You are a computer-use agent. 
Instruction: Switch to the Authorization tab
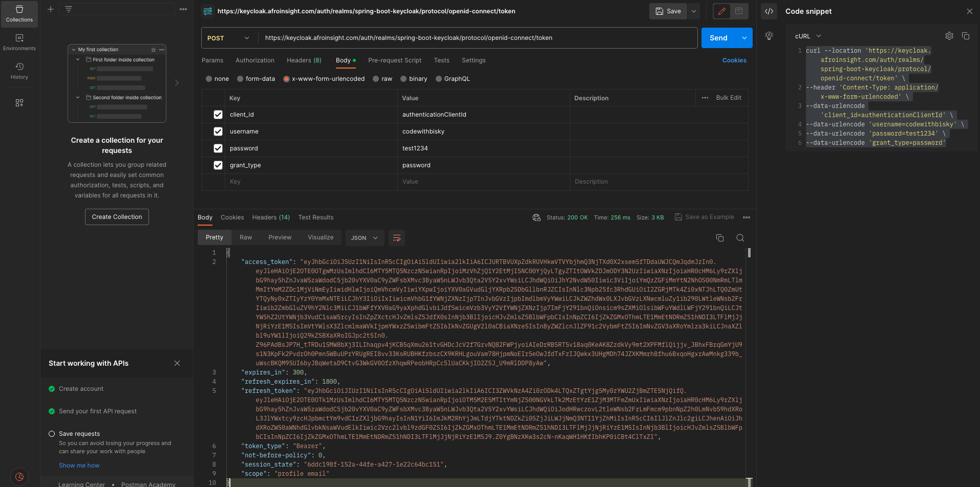255,60
